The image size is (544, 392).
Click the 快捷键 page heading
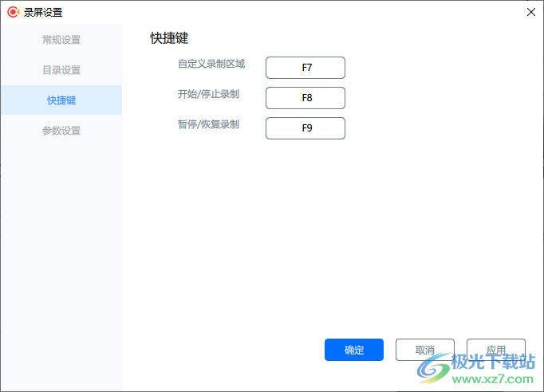point(169,38)
